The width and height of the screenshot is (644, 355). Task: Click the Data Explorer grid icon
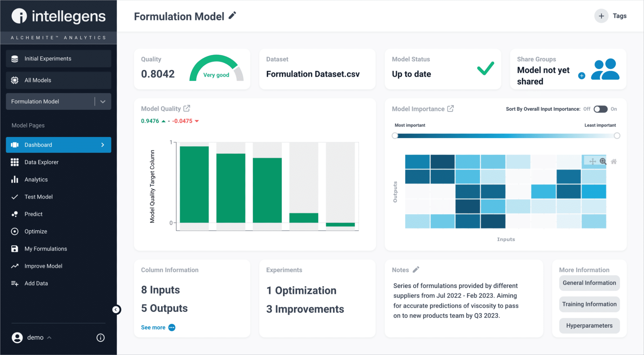pos(15,162)
